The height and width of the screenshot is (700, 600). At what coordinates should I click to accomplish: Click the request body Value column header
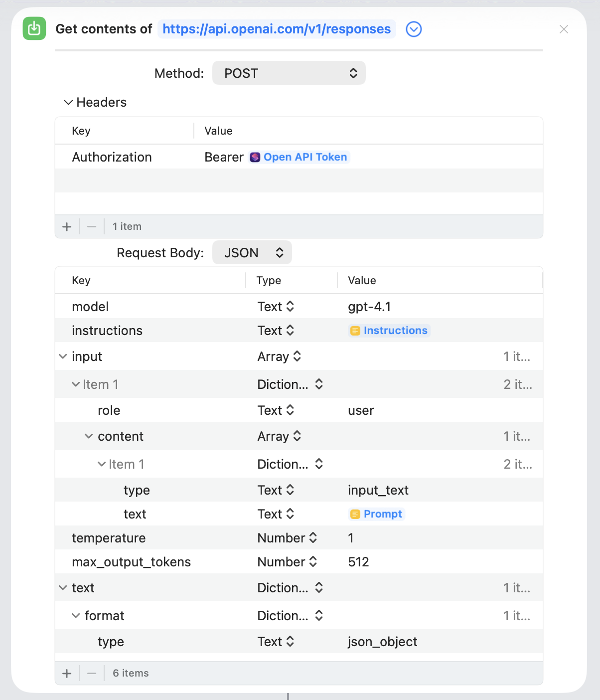click(362, 280)
